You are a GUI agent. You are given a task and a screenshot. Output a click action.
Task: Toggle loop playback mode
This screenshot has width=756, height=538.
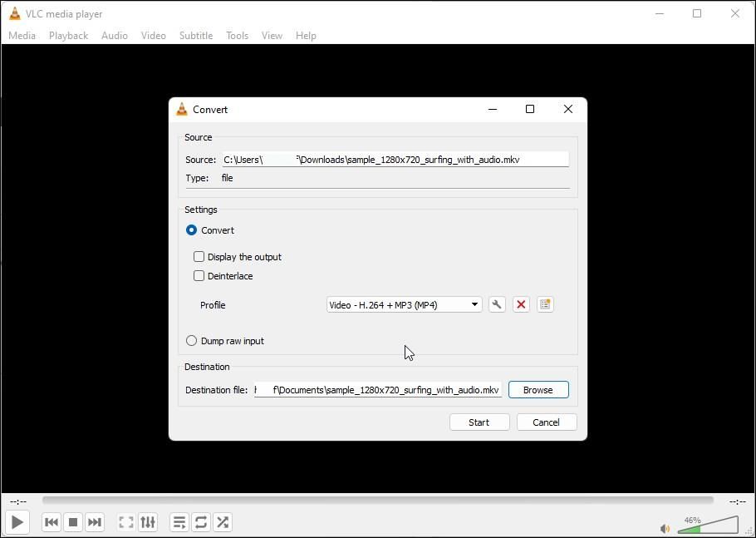click(200, 522)
